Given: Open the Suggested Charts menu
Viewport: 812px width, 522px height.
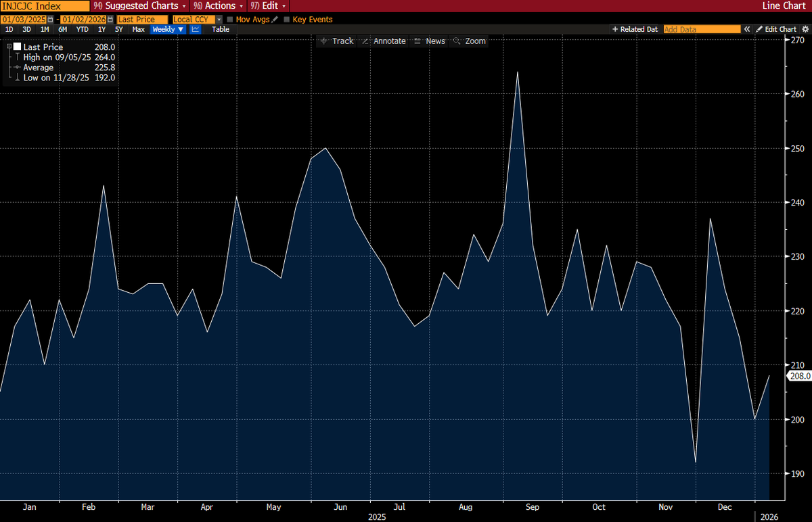Looking at the screenshot, I should (139, 5).
